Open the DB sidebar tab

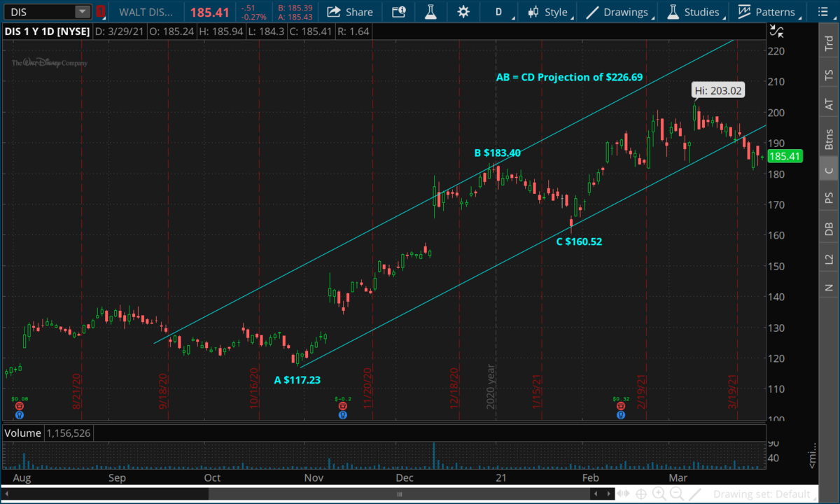pyautogui.click(x=829, y=228)
